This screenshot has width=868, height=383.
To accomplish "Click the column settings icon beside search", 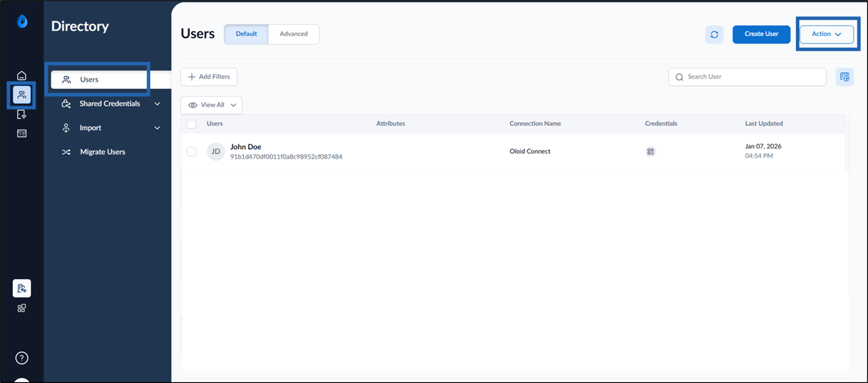I will [x=845, y=77].
